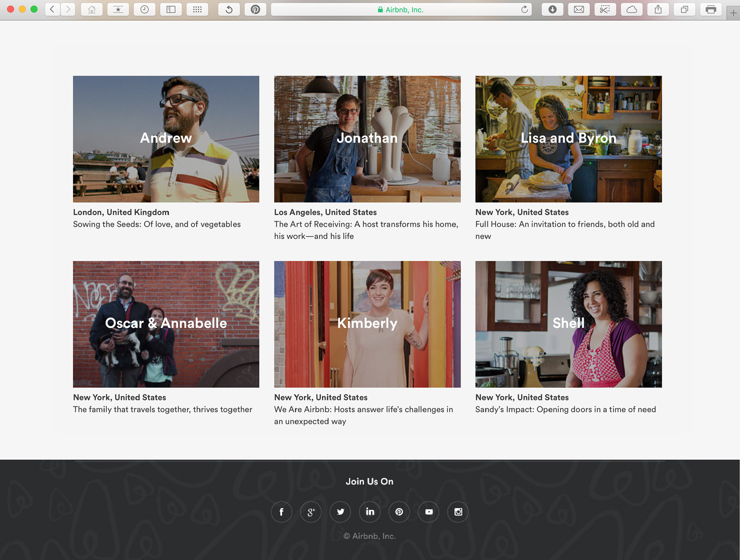The image size is (740, 560).
Task: Click the Airbnb, Inc. address bar
Action: point(401,9)
